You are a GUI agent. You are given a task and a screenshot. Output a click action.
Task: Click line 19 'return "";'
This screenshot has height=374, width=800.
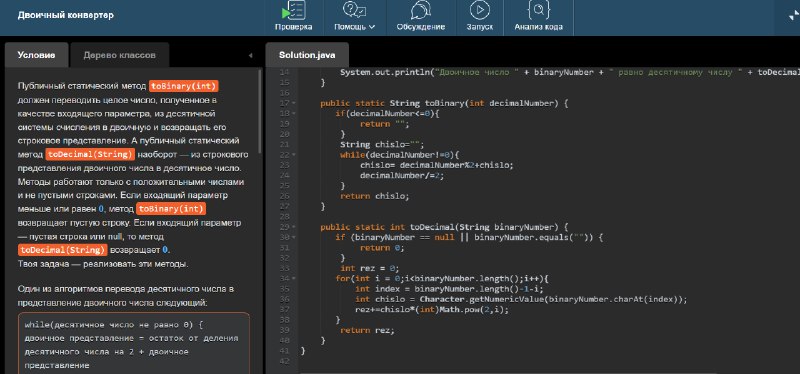[385, 124]
